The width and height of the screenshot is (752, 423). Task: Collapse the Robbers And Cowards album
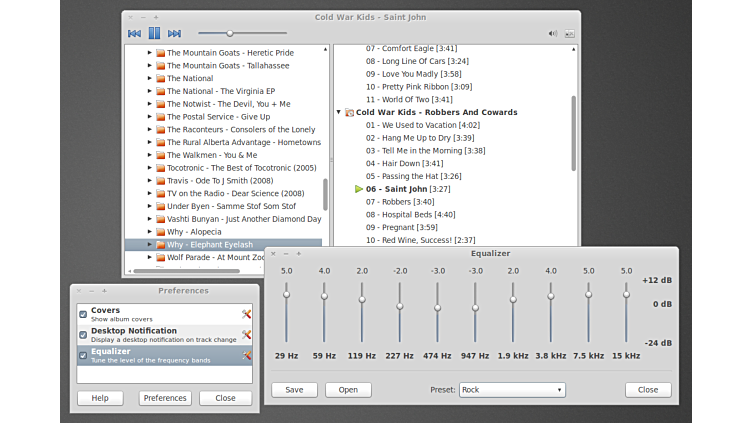(339, 113)
